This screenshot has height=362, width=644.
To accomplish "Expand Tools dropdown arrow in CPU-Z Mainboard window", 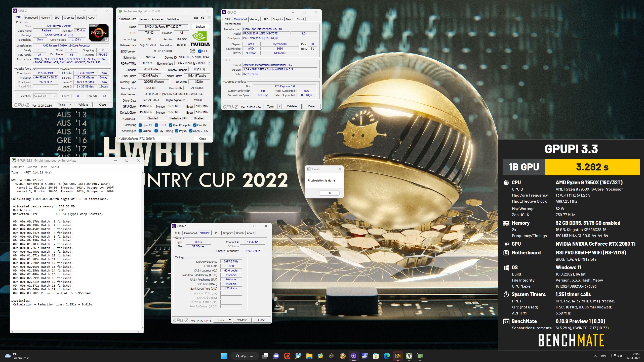I will coord(279,106).
